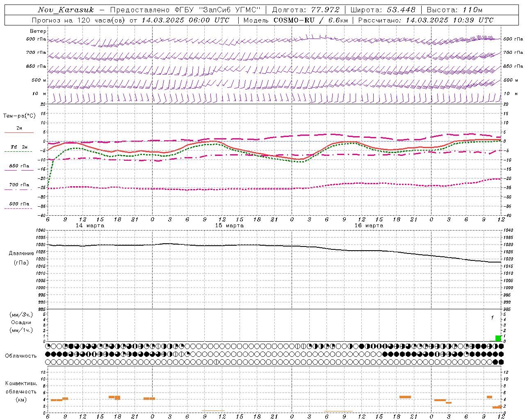
Task: Click the Модель COSMO-RU / 6.6км label
Action: coord(296,20)
